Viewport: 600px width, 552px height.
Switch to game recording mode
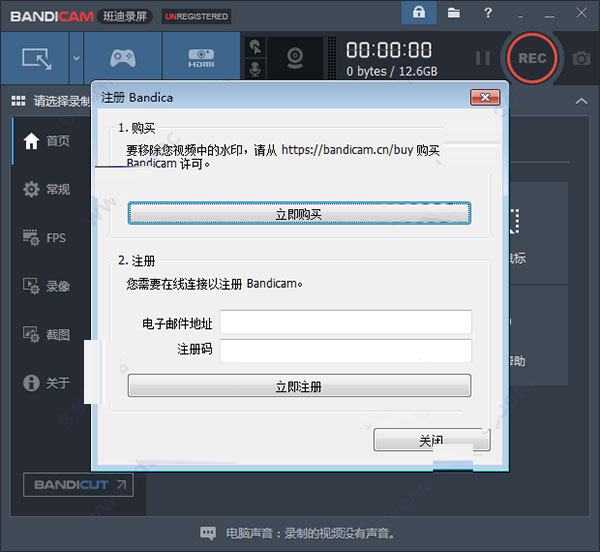(123, 58)
